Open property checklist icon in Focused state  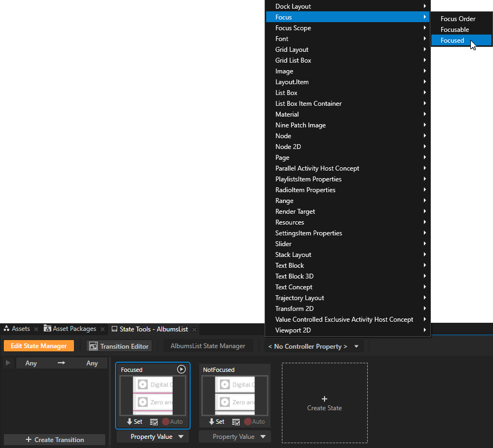point(153,422)
